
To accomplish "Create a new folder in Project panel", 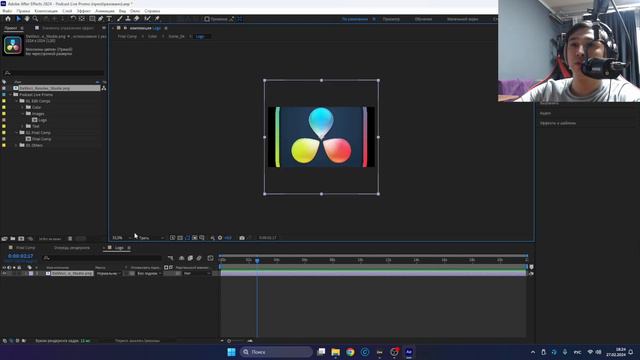I will click(13, 238).
